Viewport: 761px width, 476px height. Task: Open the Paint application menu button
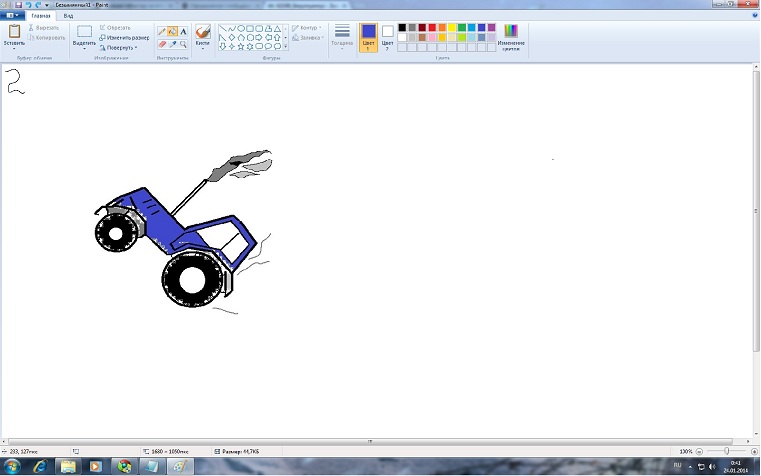click(11, 16)
